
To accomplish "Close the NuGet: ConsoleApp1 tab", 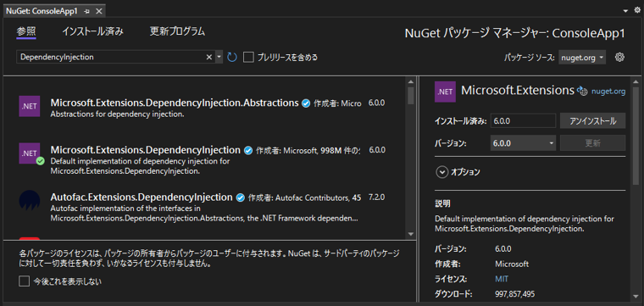I will [x=98, y=12].
